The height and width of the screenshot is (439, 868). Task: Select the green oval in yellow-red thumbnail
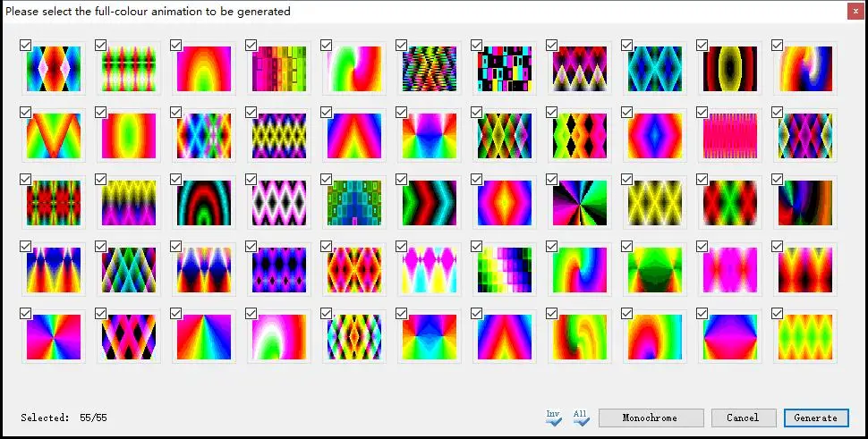click(x=129, y=136)
